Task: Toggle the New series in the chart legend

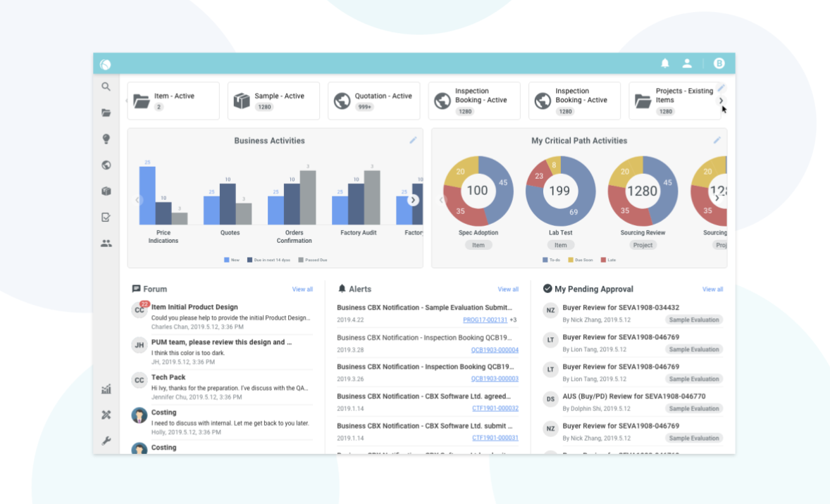Action: tap(232, 260)
